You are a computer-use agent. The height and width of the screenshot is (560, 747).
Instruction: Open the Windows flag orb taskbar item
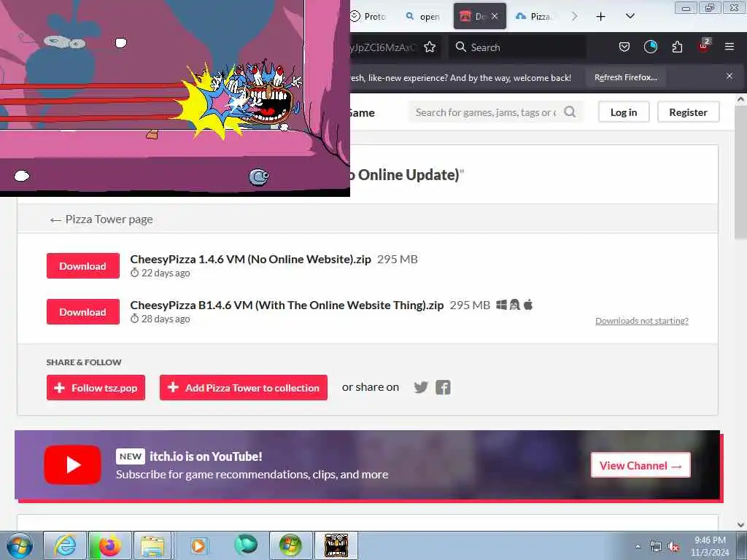click(290, 545)
